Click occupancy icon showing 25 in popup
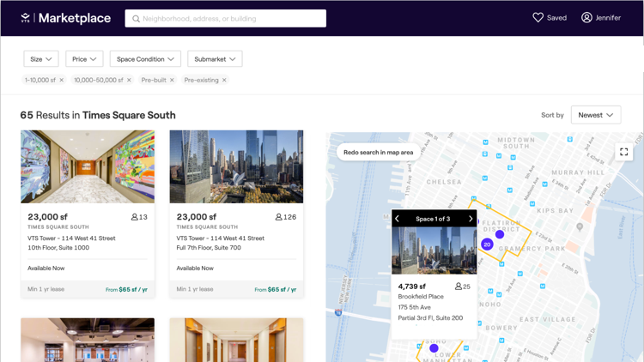644x362 pixels. tap(459, 286)
